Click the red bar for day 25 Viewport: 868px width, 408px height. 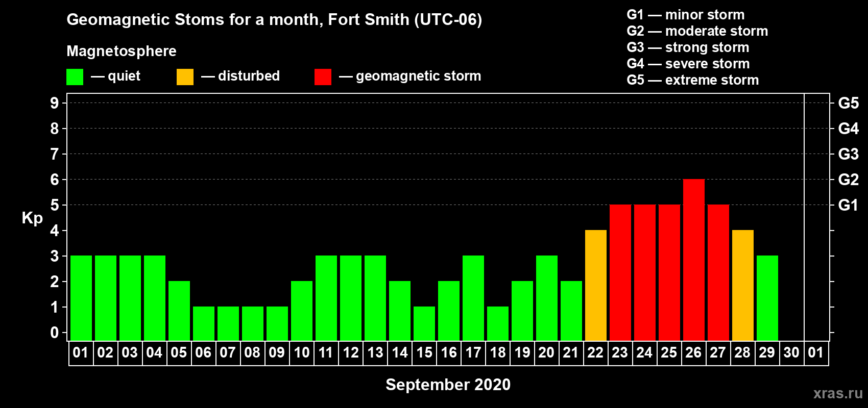[x=669, y=272]
